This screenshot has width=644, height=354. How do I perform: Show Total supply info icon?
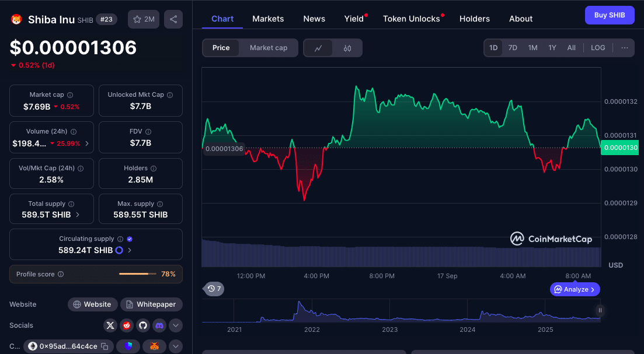71,204
